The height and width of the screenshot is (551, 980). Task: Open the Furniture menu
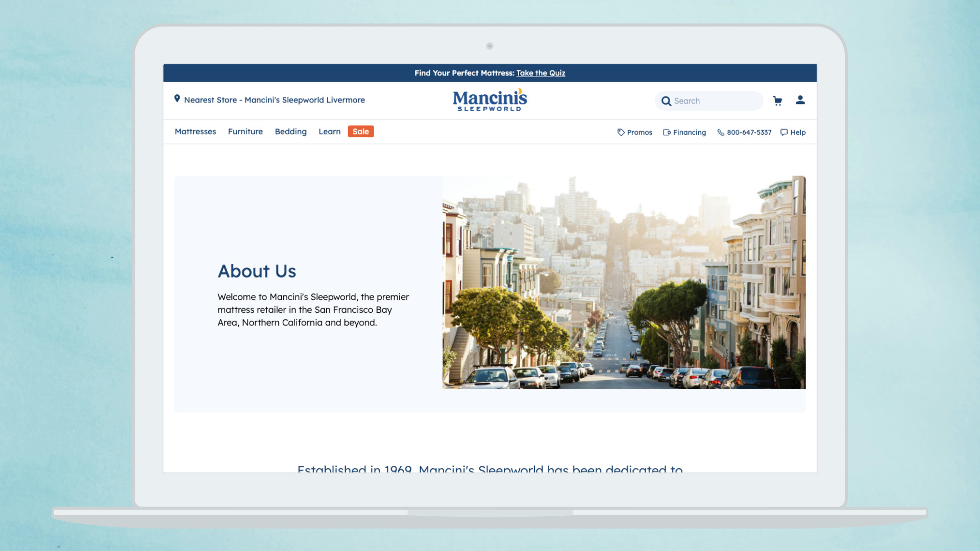click(245, 132)
